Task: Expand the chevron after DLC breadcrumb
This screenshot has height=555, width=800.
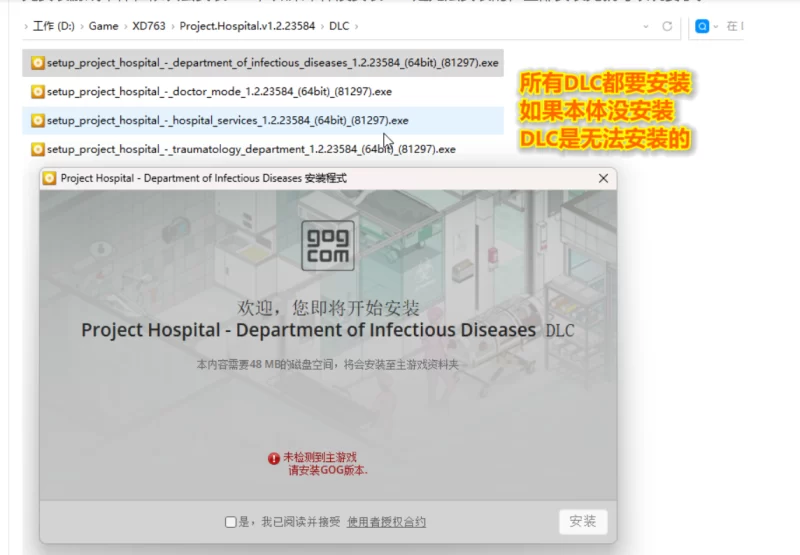Action: pos(356,26)
